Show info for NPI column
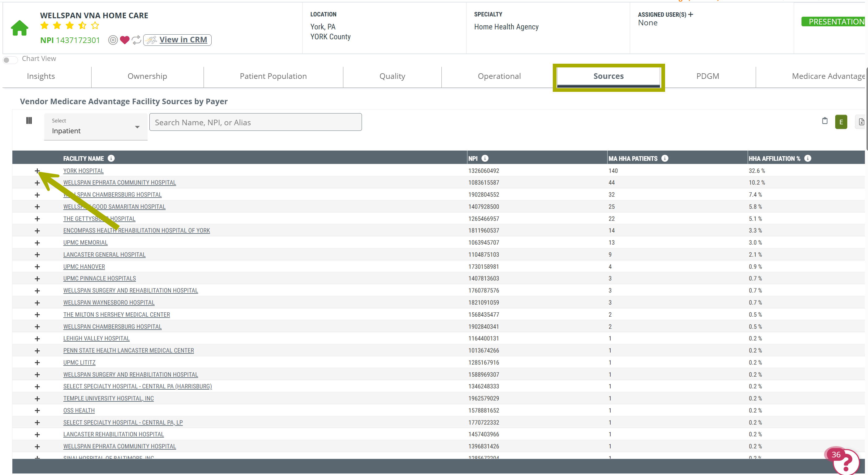Image resolution: width=868 pixels, height=475 pixels. 485,158
